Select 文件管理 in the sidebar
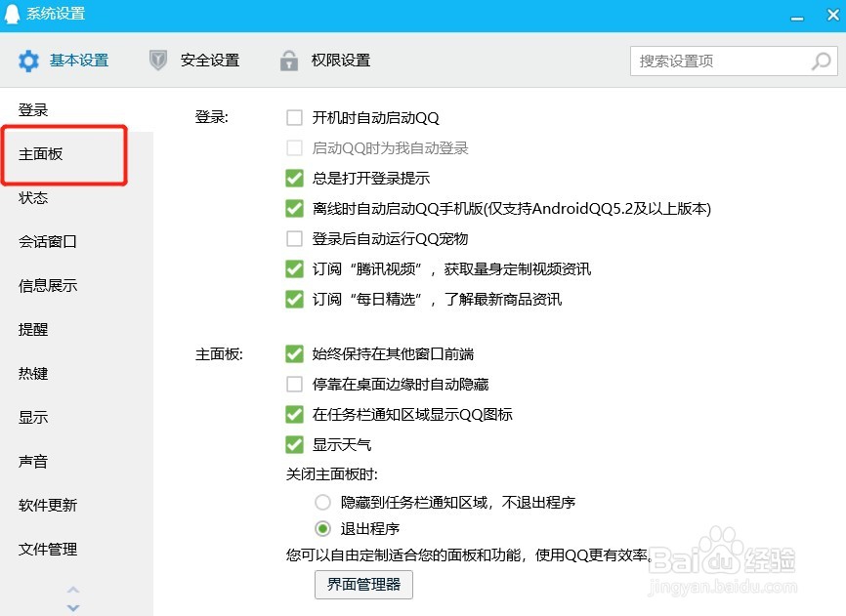Screen dimensions: 846x616 [48, 550]
